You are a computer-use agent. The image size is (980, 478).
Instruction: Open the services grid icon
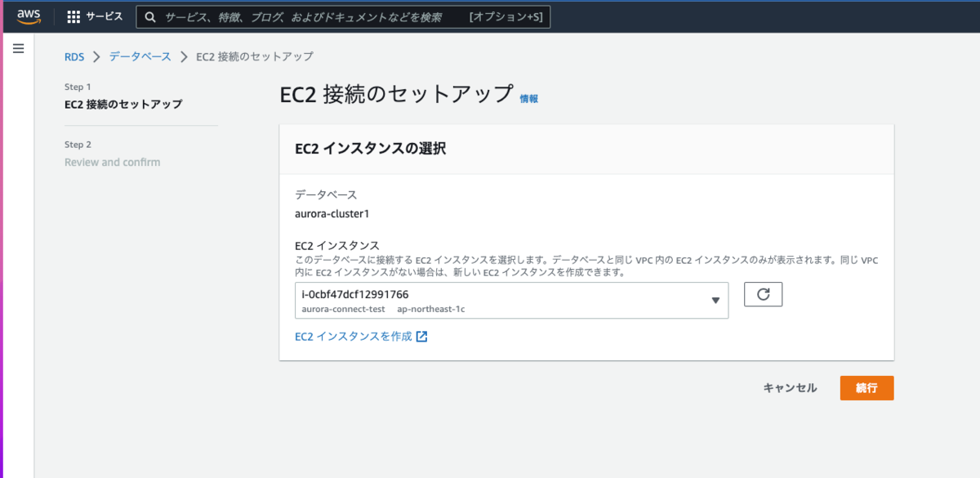[73, 16]
